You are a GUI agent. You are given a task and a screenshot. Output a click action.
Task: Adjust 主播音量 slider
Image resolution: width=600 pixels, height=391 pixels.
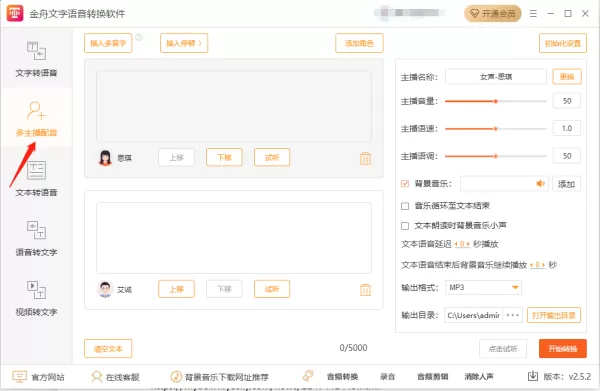click(496, 101)
